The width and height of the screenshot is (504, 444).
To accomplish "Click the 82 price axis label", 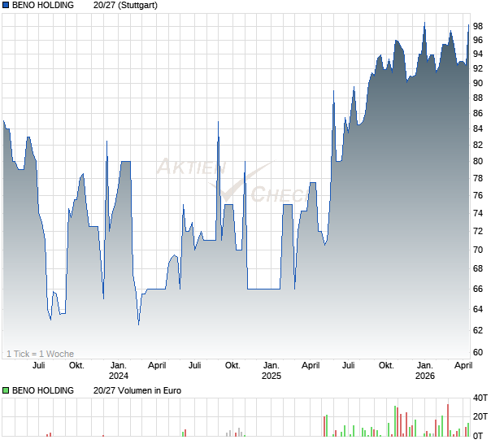I will coord(478,145).
